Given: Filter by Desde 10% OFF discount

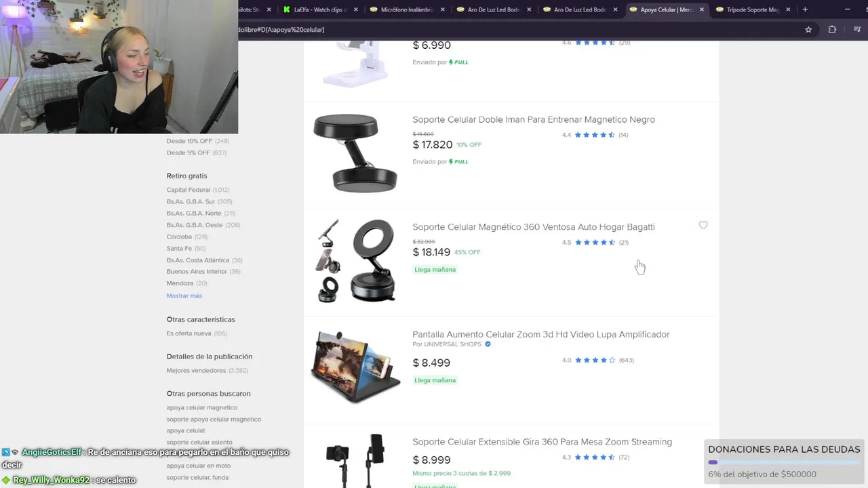Looking at the screenshot, I should (189, 141).
